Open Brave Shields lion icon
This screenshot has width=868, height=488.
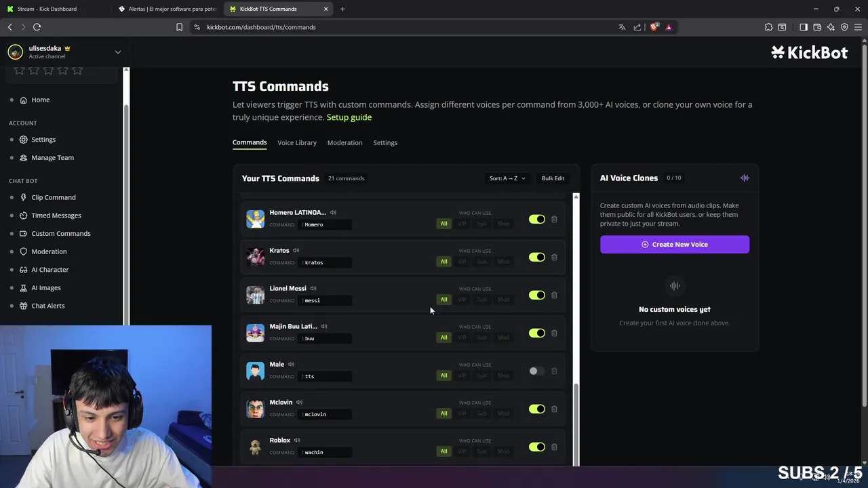click(654, 27)
